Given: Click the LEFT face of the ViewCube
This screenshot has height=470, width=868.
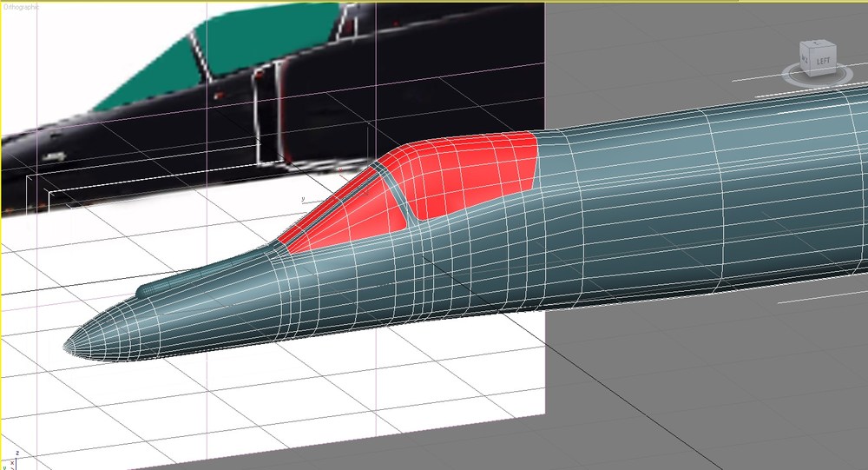Looking at the screenshot, I should click(x=823, y=61).
